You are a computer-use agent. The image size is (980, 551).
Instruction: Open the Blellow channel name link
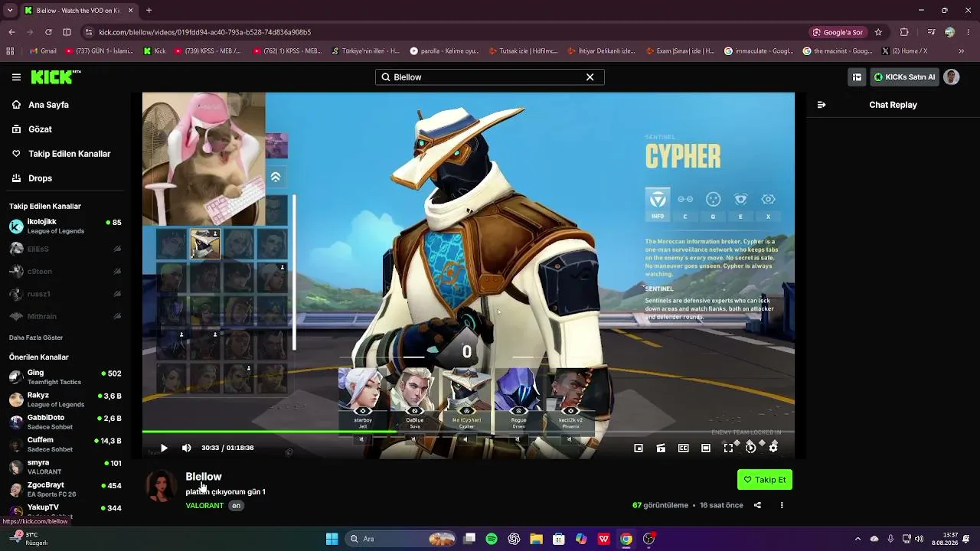(x=204, y=477)
